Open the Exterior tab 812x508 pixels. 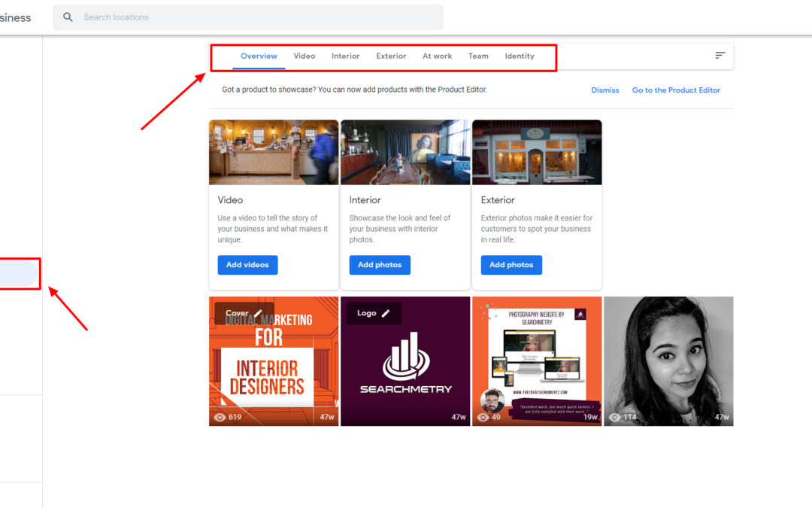391,56
